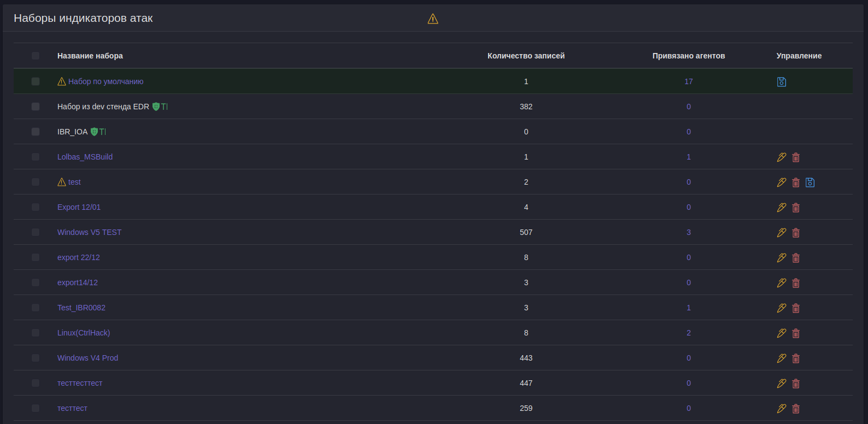The image size is (868, 424).
Task: Click the warning triangle icon in the header
Action: tap(433, 19)
